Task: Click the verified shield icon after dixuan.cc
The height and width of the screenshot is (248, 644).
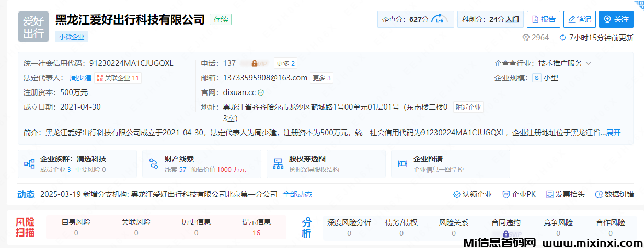Action: (261, 92)
